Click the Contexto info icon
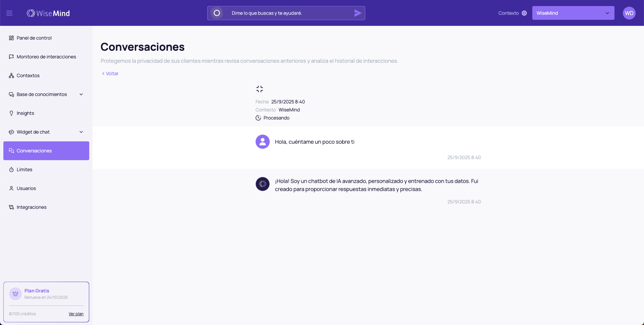 click(524, 13)
